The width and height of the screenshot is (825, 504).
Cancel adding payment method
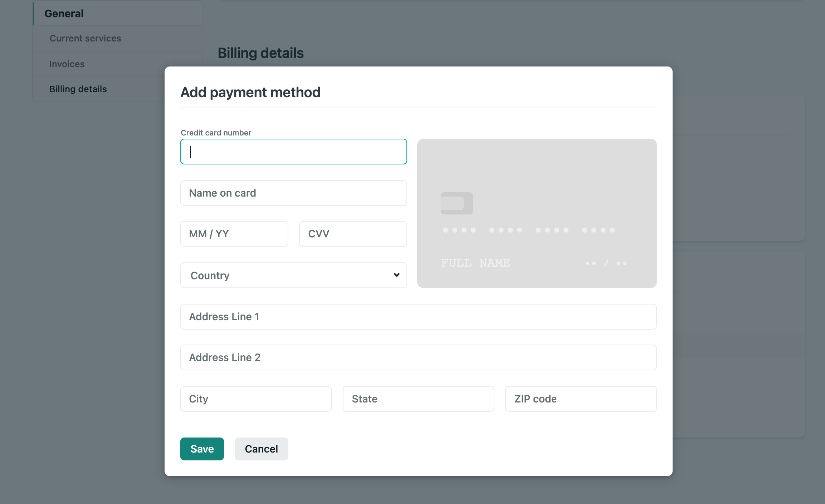click(x=261, y=449)
